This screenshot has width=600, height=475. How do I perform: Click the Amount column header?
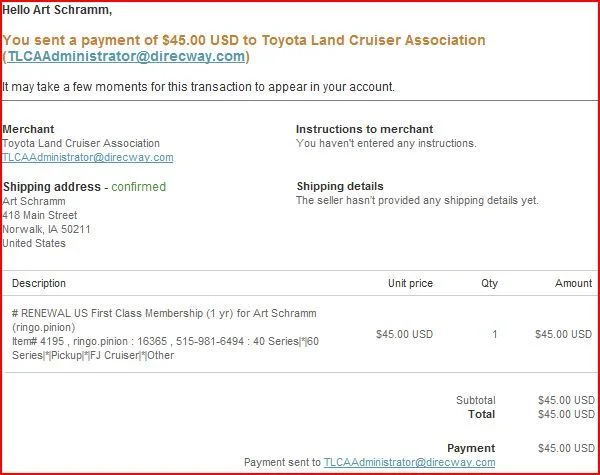[x=573, y=283]
